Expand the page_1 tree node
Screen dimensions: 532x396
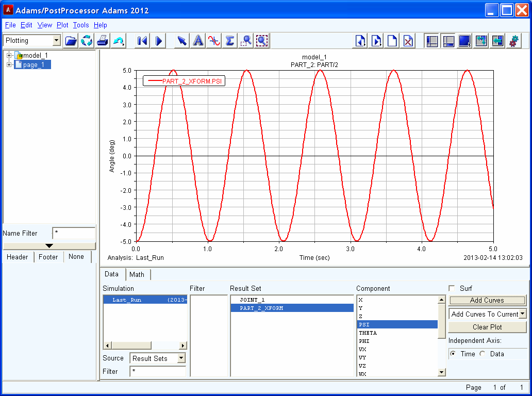[9, 64]
